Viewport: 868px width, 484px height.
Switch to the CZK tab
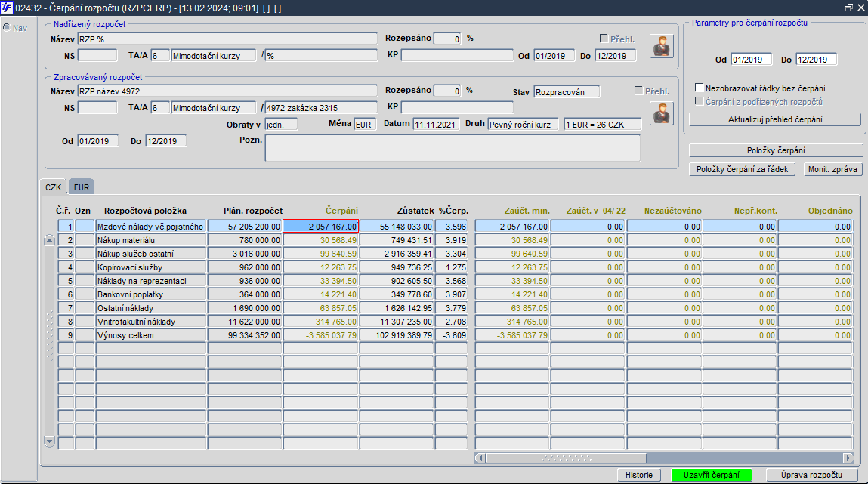(53, 187)
